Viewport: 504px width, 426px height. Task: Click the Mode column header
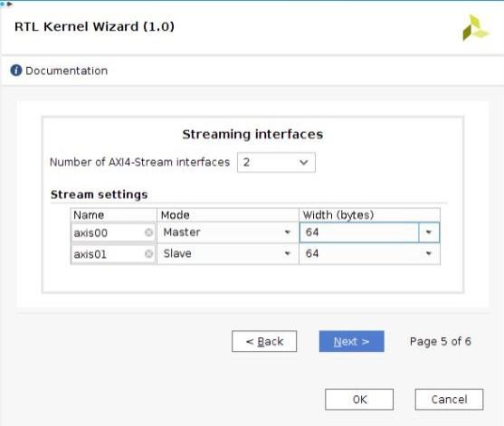click(228, 215)
